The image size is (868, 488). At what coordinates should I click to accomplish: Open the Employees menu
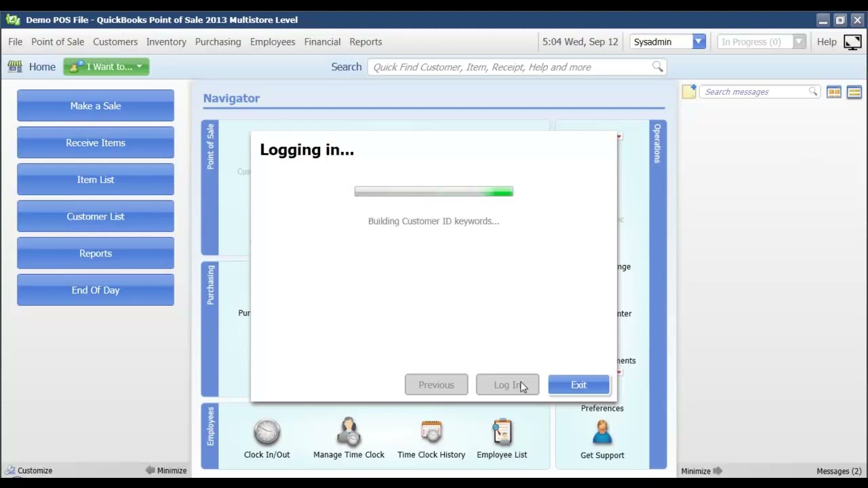273,42
